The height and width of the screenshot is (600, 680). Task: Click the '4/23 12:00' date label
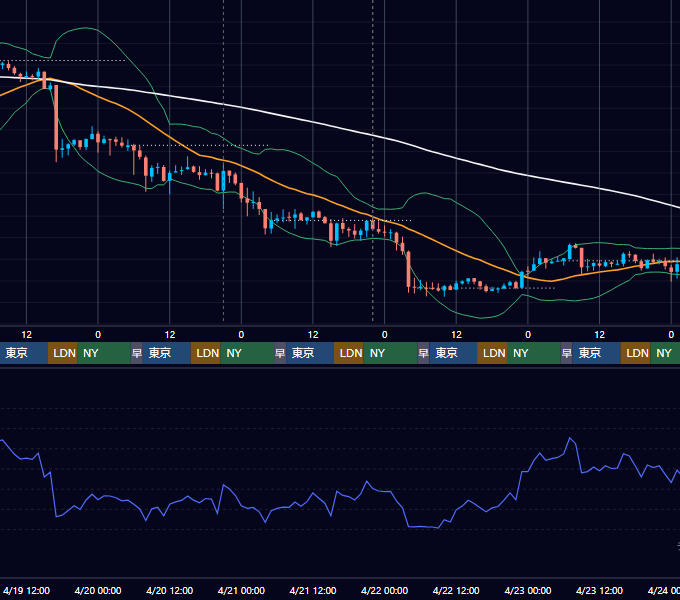point(599,590)
